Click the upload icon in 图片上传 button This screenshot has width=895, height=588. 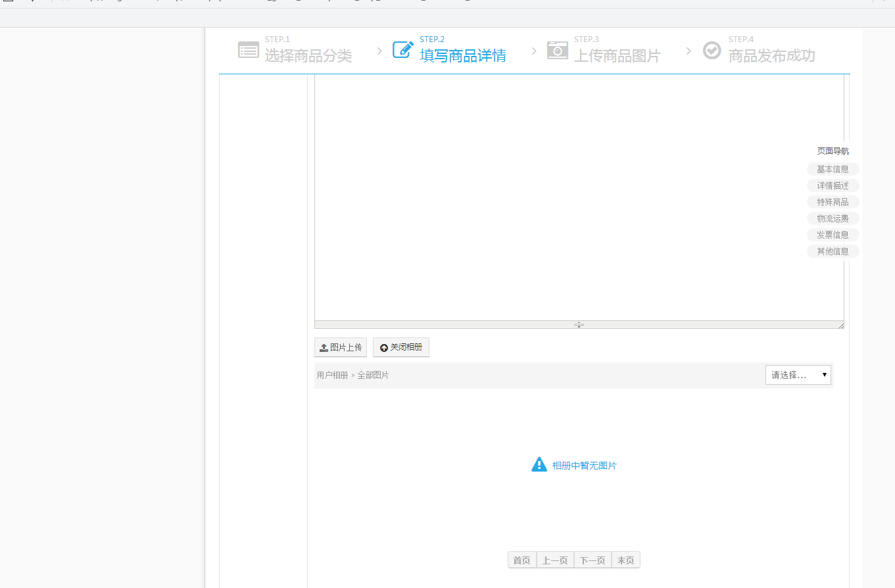pyautogui.click(x=324, y=347)
